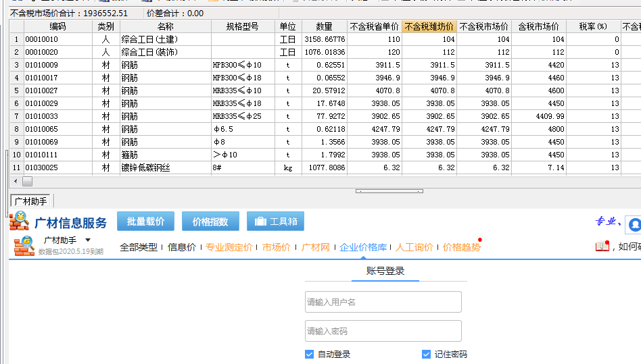641x364 pixels.
Task: Select the 价格趋势 tab
Action: [x=462, y=247]
